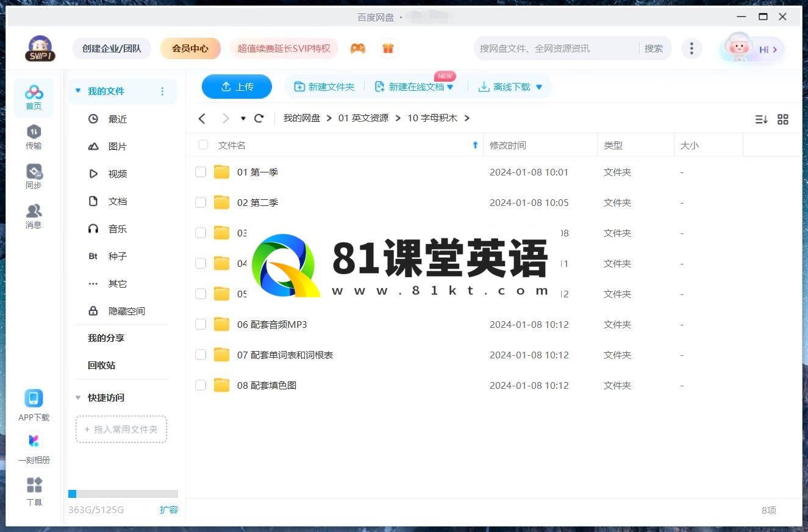Click the 扩容 link

point(169,509)
